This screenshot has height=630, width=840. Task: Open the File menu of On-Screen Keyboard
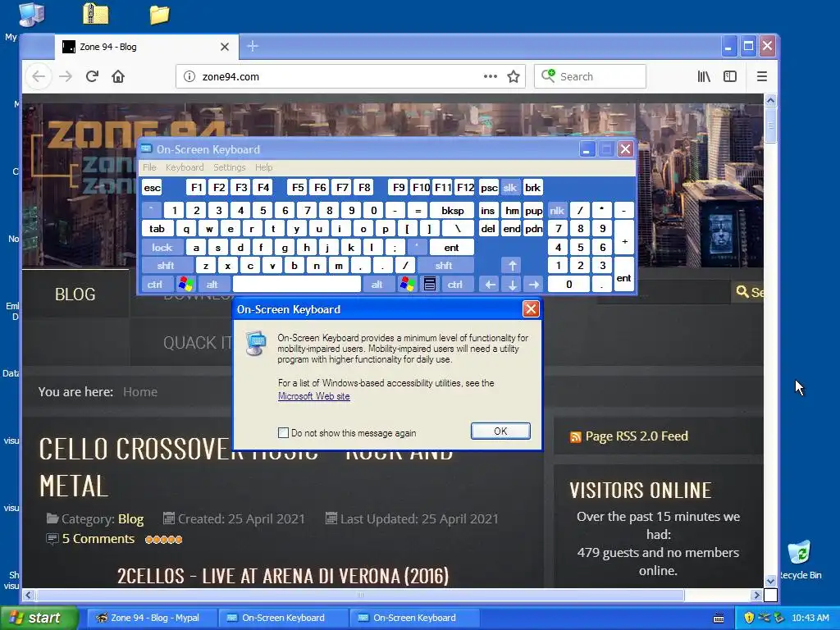[x=149, y=167]
